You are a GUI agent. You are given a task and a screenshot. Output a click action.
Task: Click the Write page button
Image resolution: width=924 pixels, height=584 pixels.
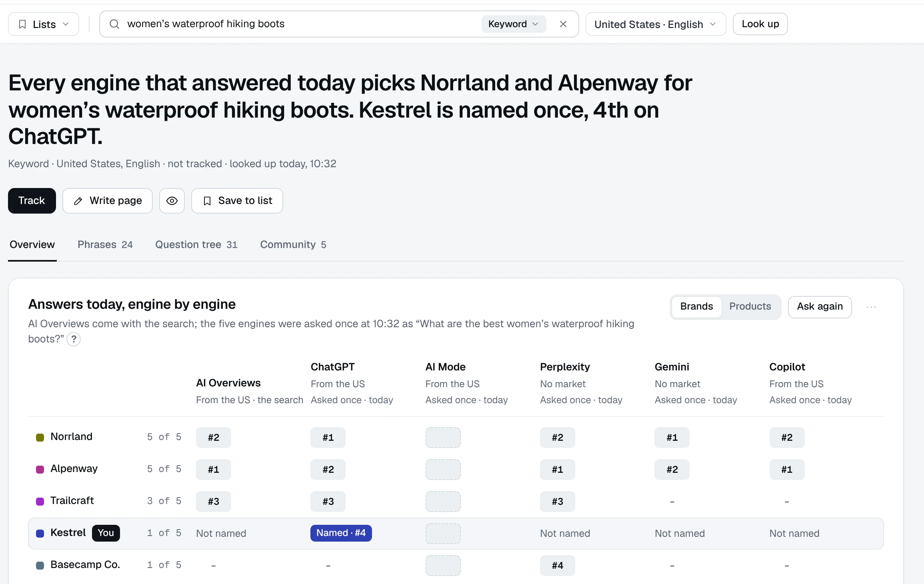pos(108,201)
